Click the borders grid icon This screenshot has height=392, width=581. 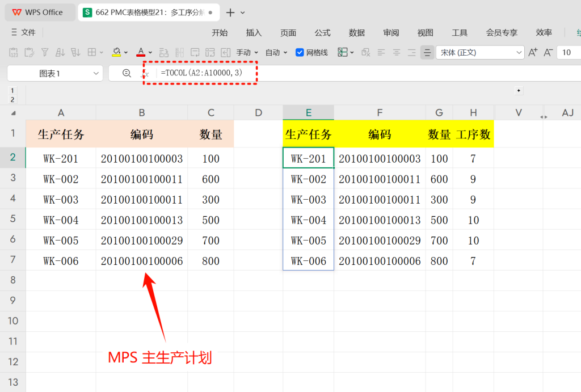click(92, 53)
